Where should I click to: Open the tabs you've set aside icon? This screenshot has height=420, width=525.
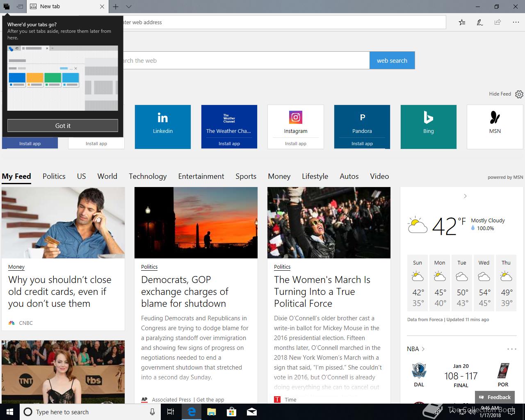click(x=7, y=7)
